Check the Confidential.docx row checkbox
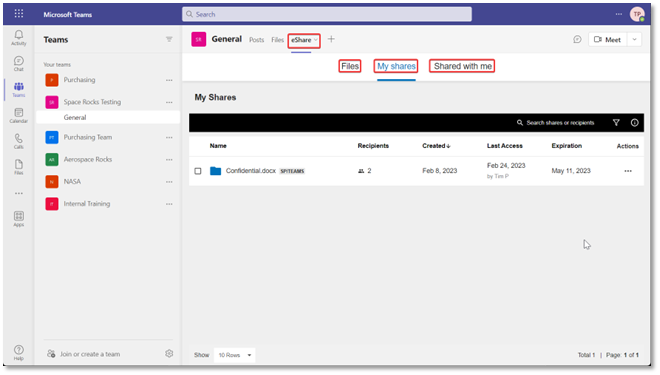Viewport: 660px width, 375px height. (198, 171)
